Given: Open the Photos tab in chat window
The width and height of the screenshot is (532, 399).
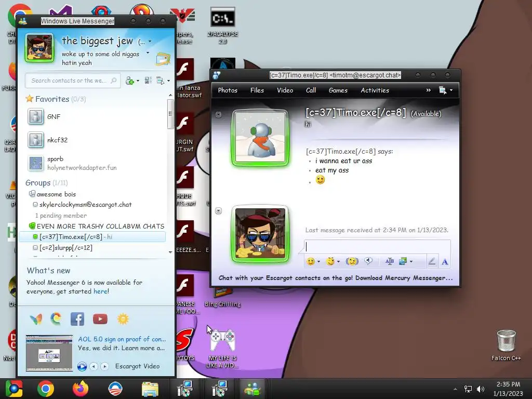Looking at the screenshot, I should 228,90.
